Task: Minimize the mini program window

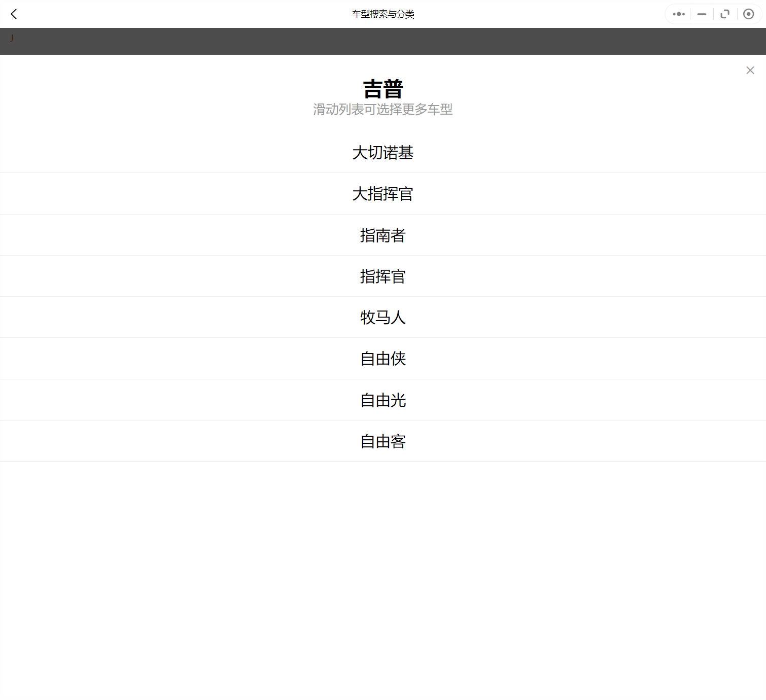Action: [702, 14]
